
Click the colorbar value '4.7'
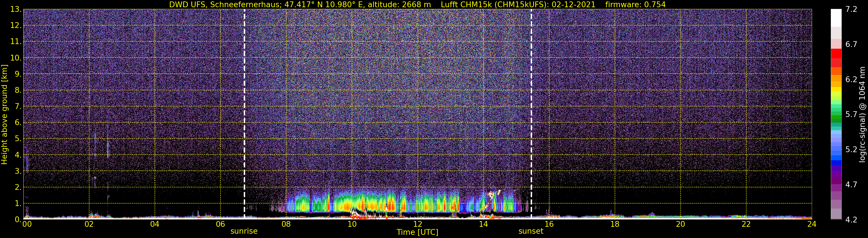pyautogui.click(x=852, y=185)
